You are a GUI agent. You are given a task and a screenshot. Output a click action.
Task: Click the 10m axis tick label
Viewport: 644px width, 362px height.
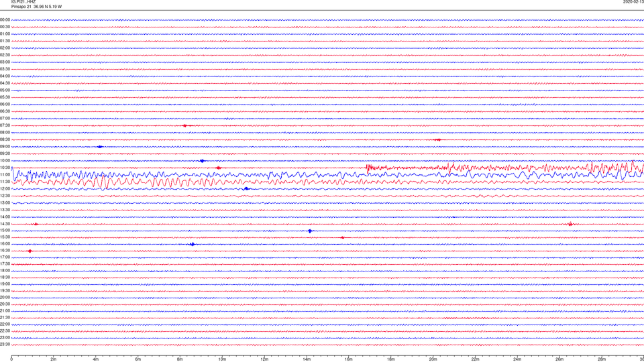[222, 359]
